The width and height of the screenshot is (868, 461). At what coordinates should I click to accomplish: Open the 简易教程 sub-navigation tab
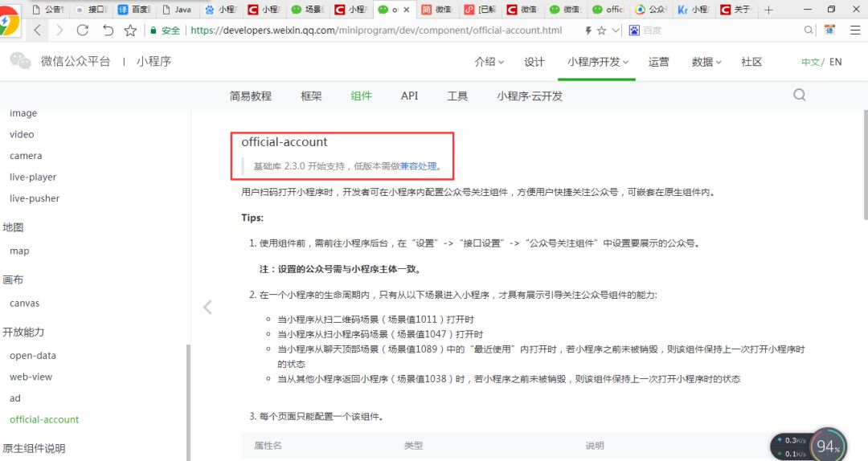pyautogui.click(x=250, y=96)
